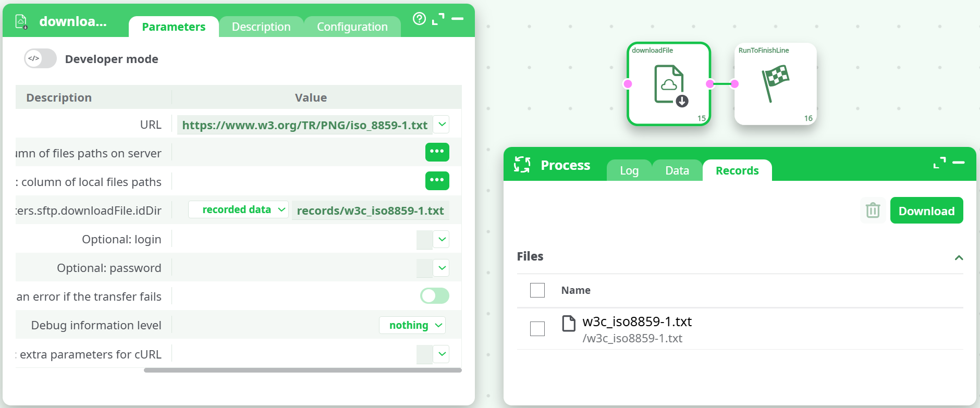980x408 pixels.
Task: Click the green Download button
Action: pos(926,211)
